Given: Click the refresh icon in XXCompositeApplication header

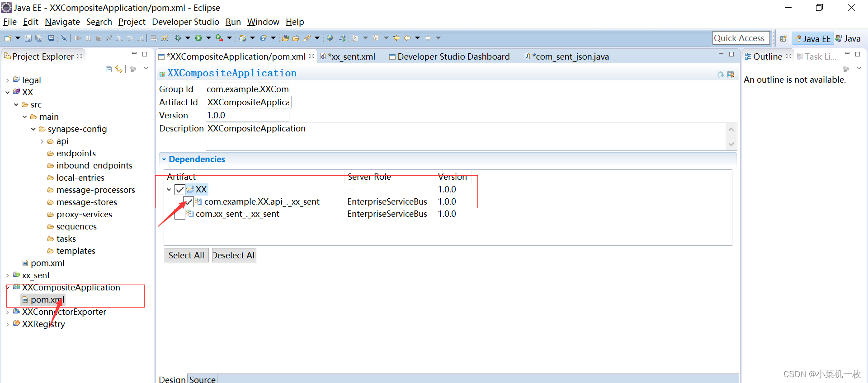Looking at the screenshot, I should pos(721,75).
